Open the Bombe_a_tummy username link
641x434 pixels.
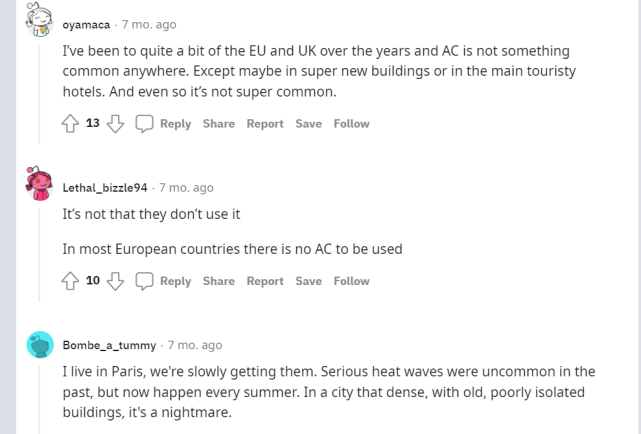(110, 345)
